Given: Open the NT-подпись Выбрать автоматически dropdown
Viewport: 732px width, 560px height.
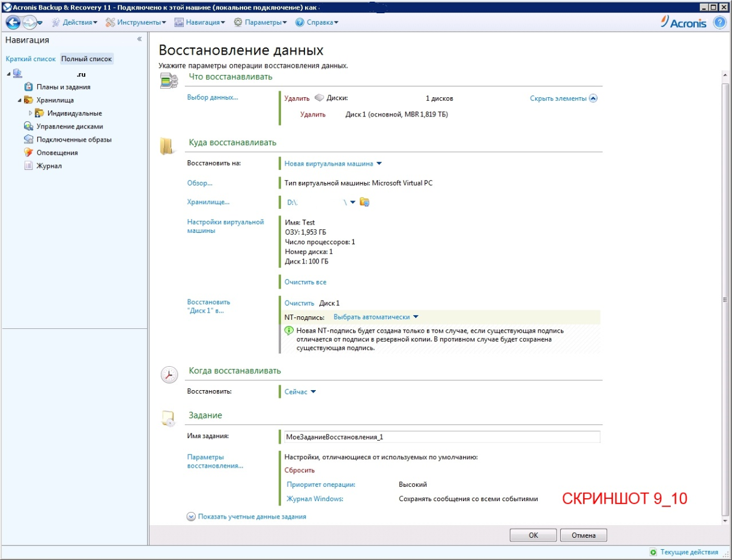Looking at the screenshot, I should pos(416,317).
